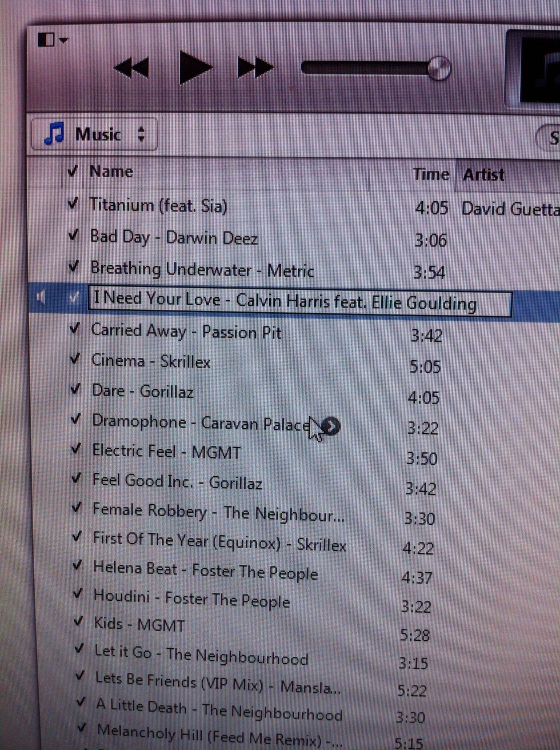
Task: Select the song Kids - MGMT
Action: coord(139,624)
